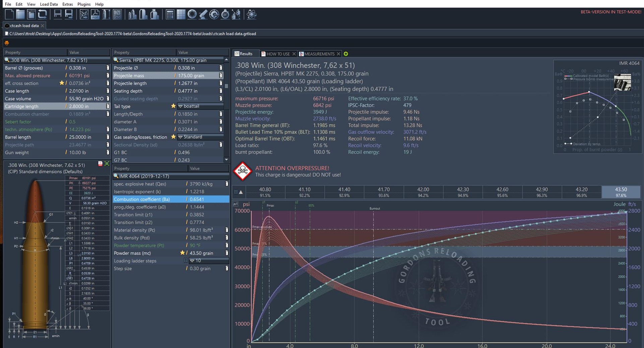Click the open folder toolbar icon
Viewport: 644px width, 348px height.
coord(20,14)
